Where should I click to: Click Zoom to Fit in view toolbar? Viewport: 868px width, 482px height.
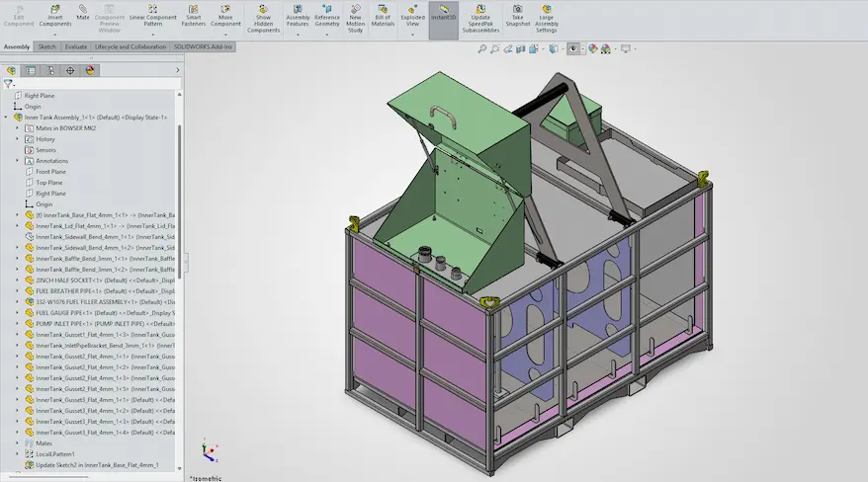click(x=482, y=49)
